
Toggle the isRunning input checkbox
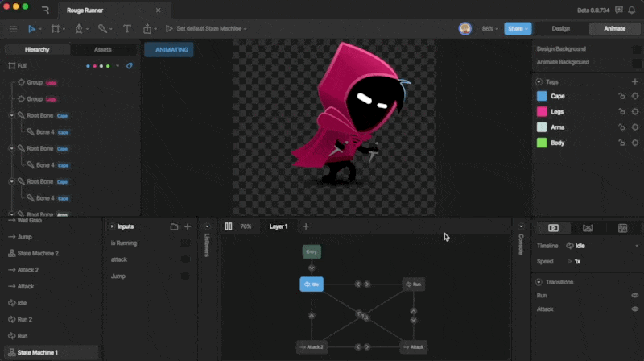point(185,243)
